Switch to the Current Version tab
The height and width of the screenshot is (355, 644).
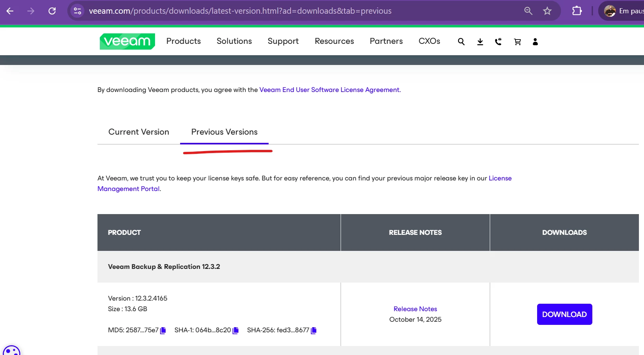[139, 132]
